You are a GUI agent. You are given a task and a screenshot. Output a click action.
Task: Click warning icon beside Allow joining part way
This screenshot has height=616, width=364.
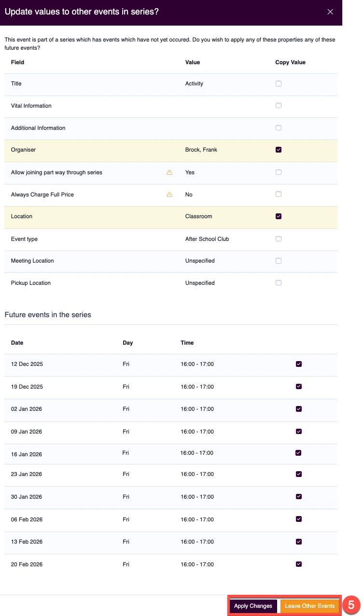coord(169,172)
